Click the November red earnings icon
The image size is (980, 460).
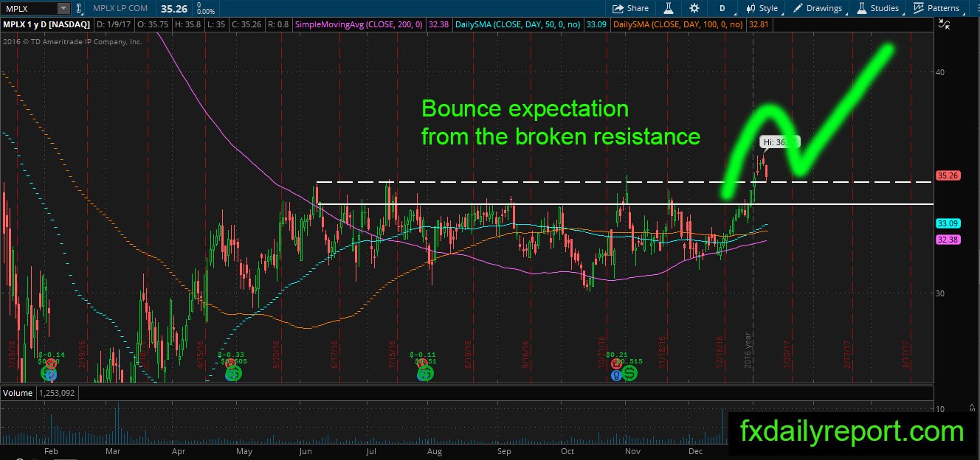click(x=615, y=365)
